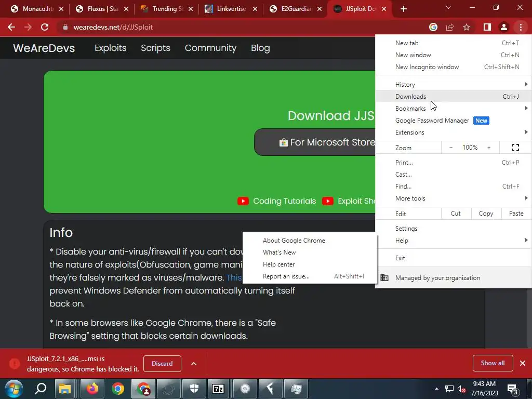Choose Report an issue
This screenshot has height=399, width=532.
coord(310,276)
